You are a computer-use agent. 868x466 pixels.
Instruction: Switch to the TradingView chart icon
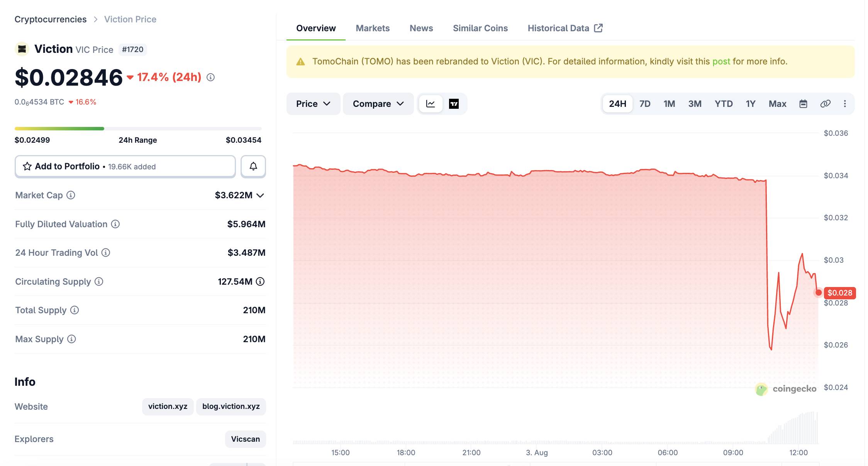pyautogui.click(x=454, y=104)
